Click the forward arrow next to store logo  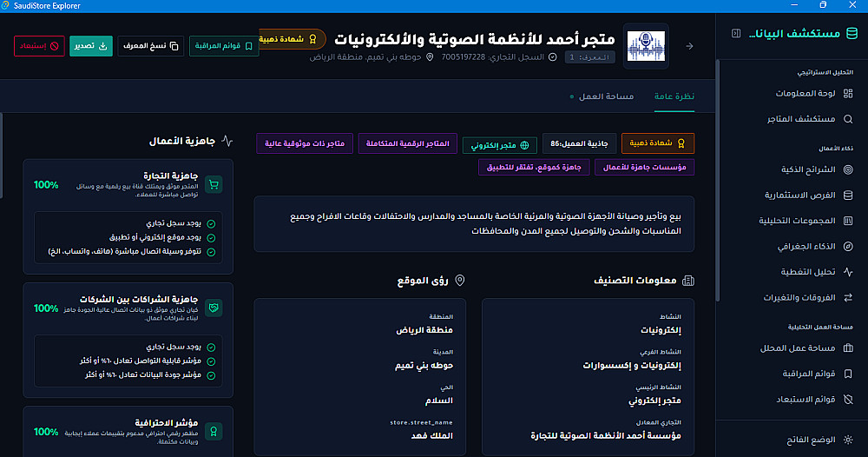pos(689,46)
